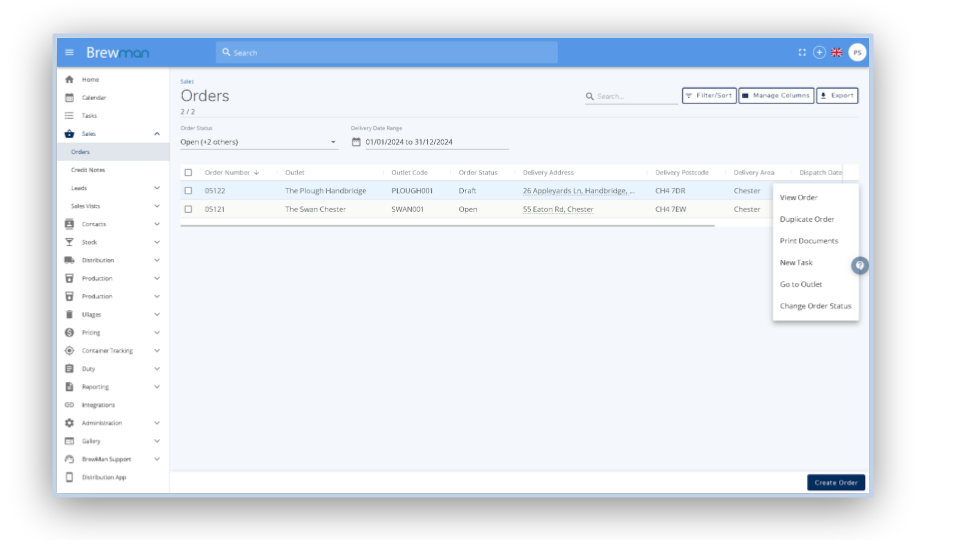Click the Export button

coord(837,96)
